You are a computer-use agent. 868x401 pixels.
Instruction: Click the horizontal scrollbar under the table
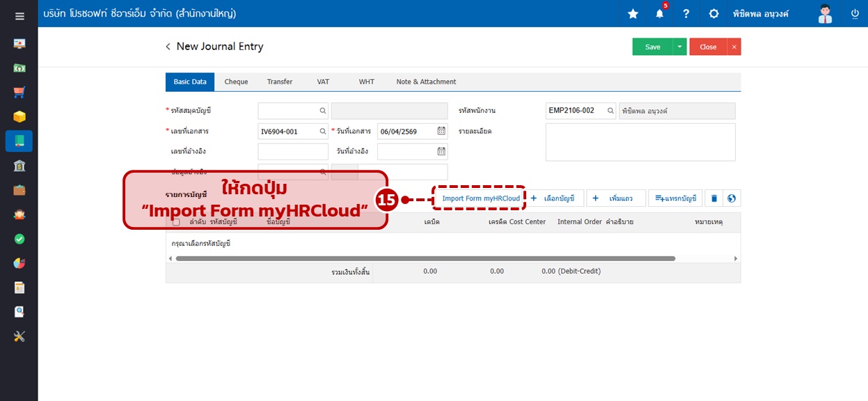pos(425,258)
